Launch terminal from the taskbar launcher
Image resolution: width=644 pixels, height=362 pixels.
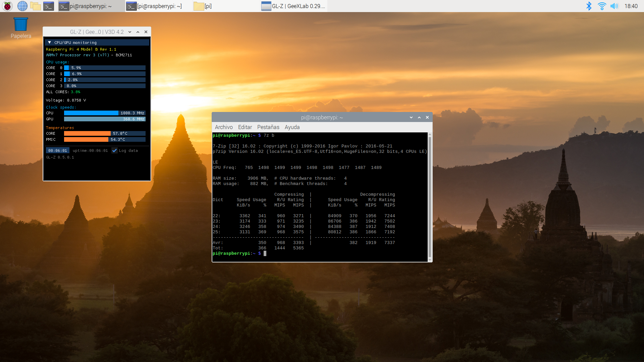pyautogui.click(x=49, y=6)
